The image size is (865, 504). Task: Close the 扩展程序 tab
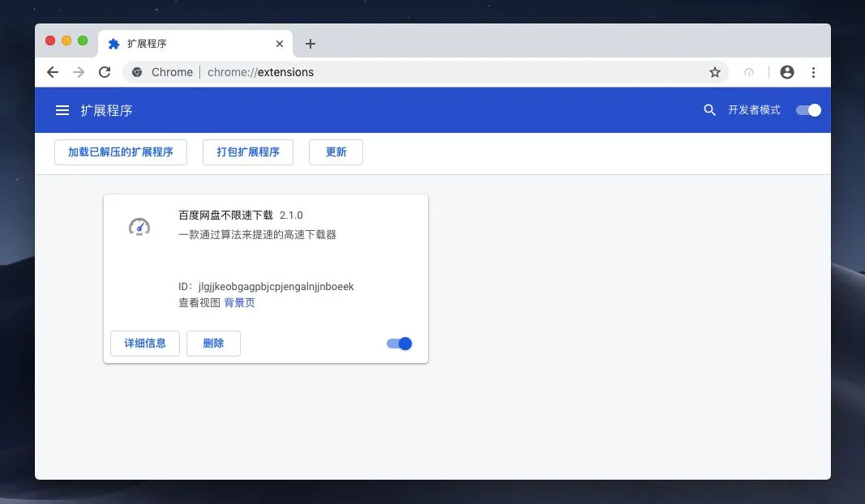coord(280,44)
